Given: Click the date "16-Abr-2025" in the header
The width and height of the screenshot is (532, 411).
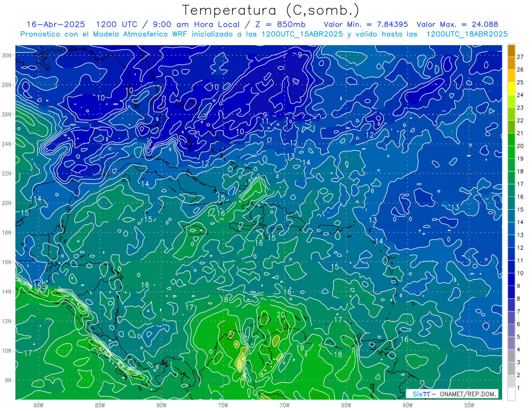Looking at the screenshot, I should (55, 24).
